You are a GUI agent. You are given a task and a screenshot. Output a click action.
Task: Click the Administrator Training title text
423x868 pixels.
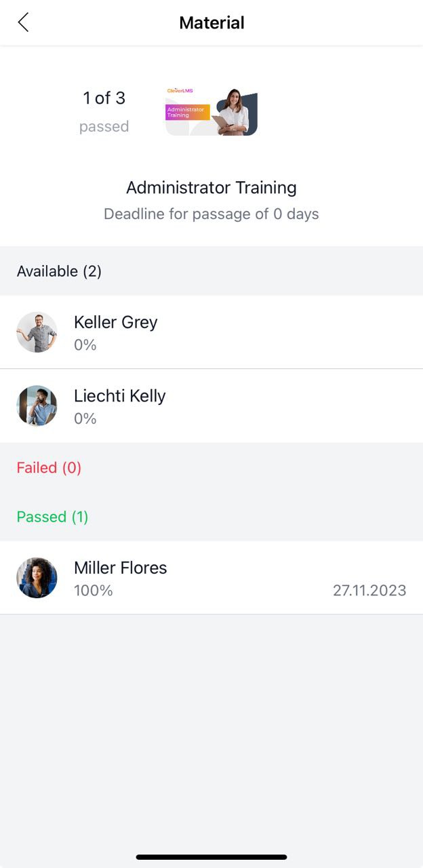211,187
